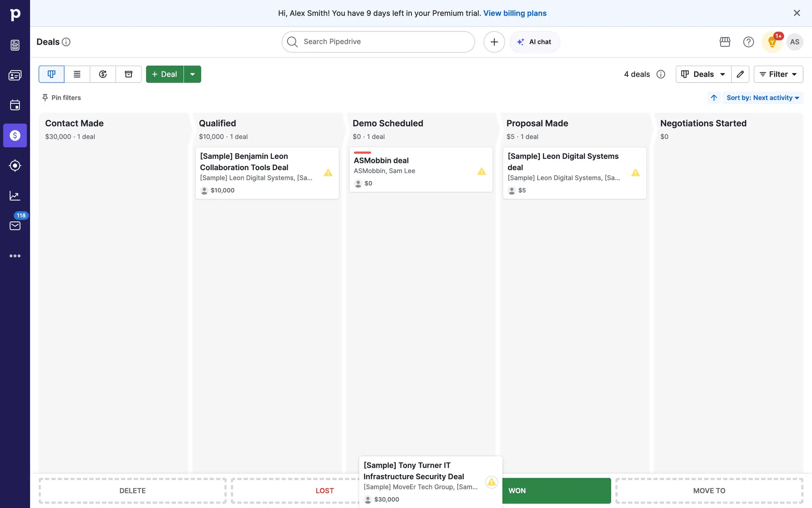The width and height of the screenshot is (812, 508).
Task: Open View billing plans link
Action: pos(515,13)
